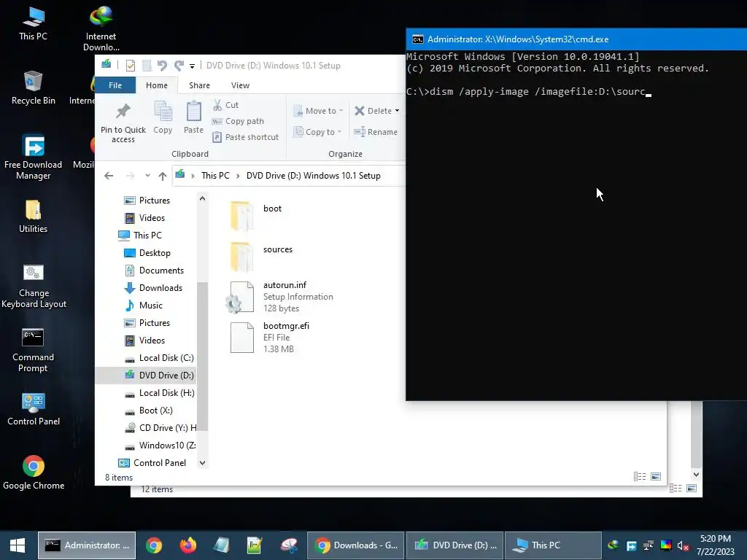Click the muted volume tray icon

(683, 545)
